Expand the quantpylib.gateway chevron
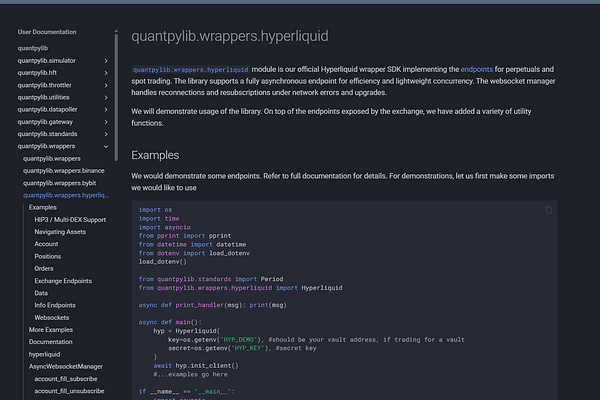 [106, 122]
